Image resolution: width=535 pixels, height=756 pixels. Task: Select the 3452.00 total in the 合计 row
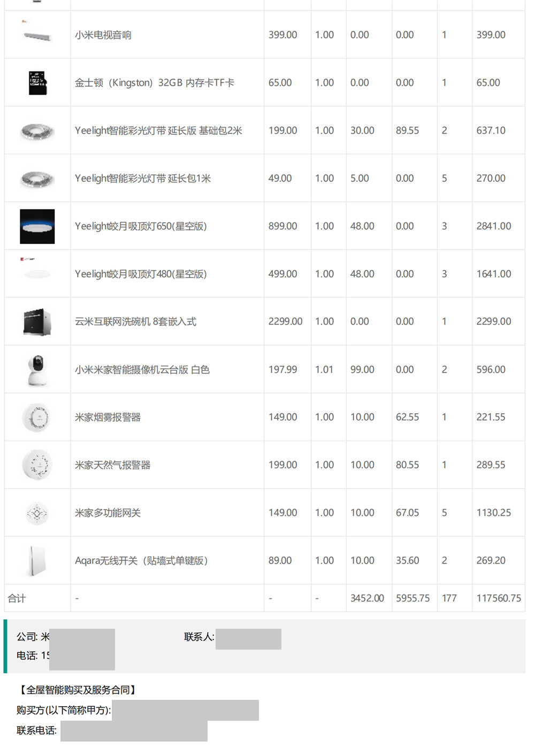coord(367,598)
